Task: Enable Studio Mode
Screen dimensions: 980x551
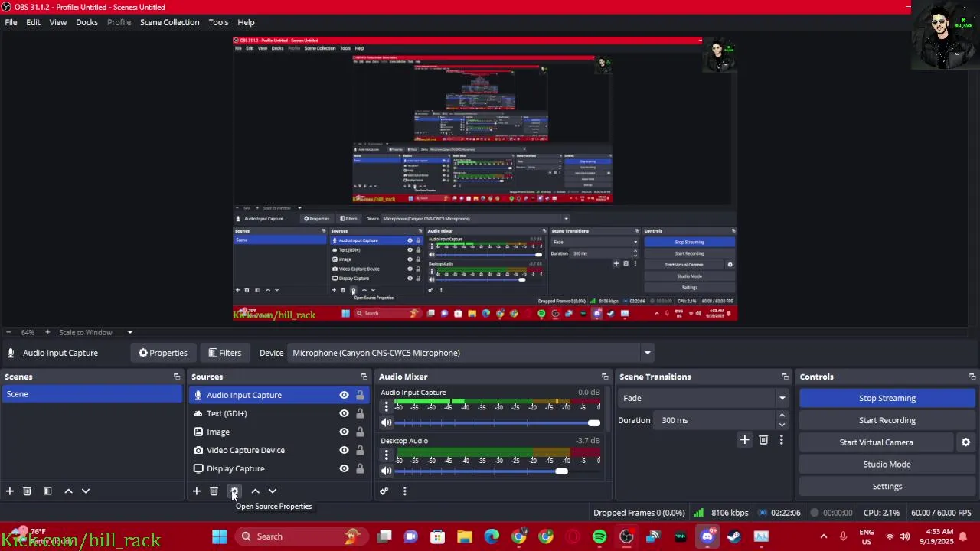Action: (x=887, y=465)
